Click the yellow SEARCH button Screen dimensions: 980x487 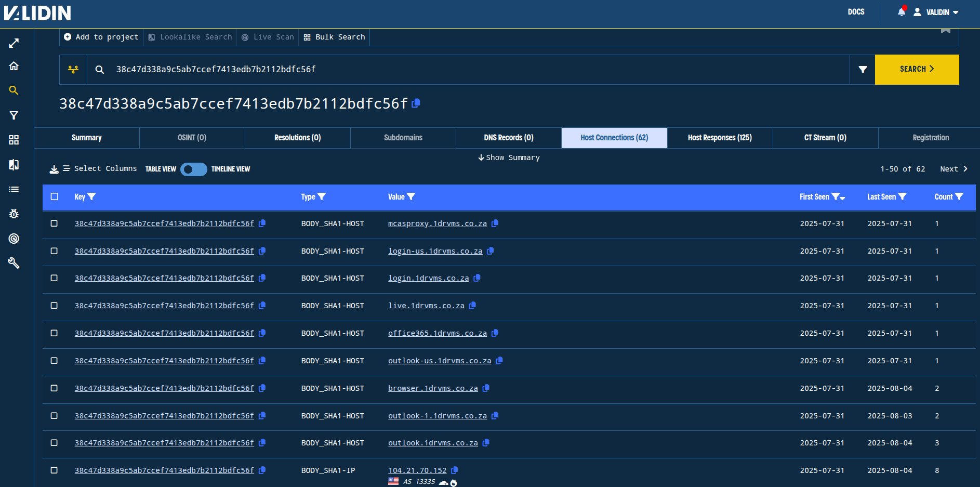point(917,69)
